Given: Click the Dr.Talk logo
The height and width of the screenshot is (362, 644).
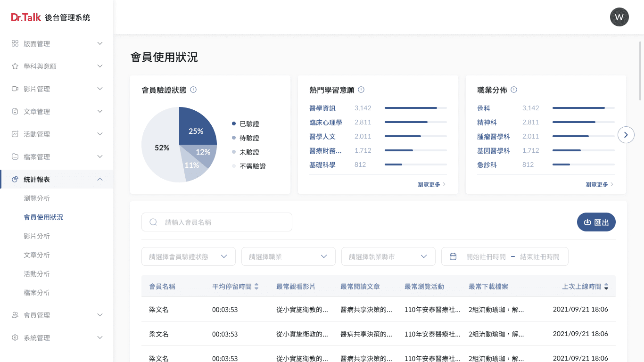Looking at the screenshot, I should (x=26, y=17).
